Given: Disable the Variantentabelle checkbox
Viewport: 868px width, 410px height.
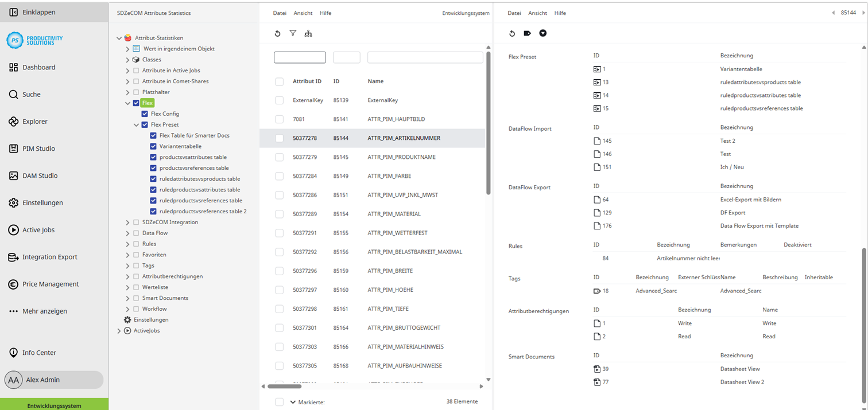Looking at the screenshot, I should coord(153,146).
